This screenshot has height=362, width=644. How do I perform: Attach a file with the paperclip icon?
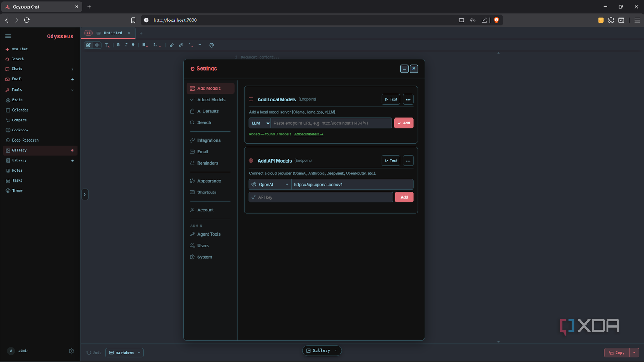point(181,45)
